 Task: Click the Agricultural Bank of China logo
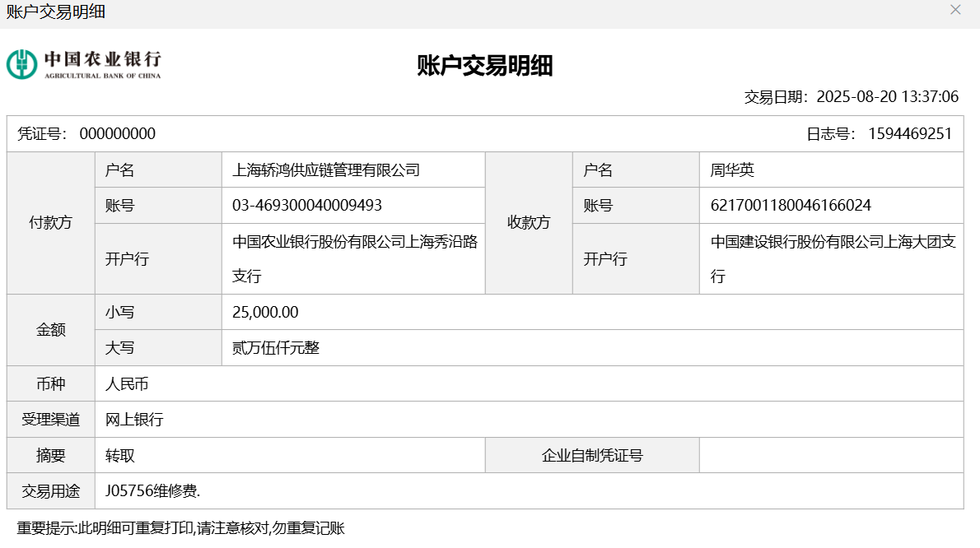tap(84, 64)
